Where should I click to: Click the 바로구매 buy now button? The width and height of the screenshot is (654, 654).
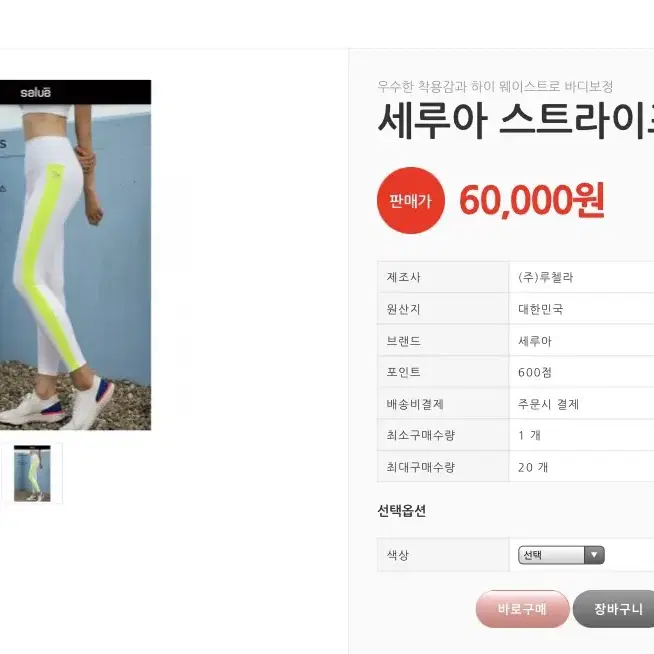[x=522, y=609]
